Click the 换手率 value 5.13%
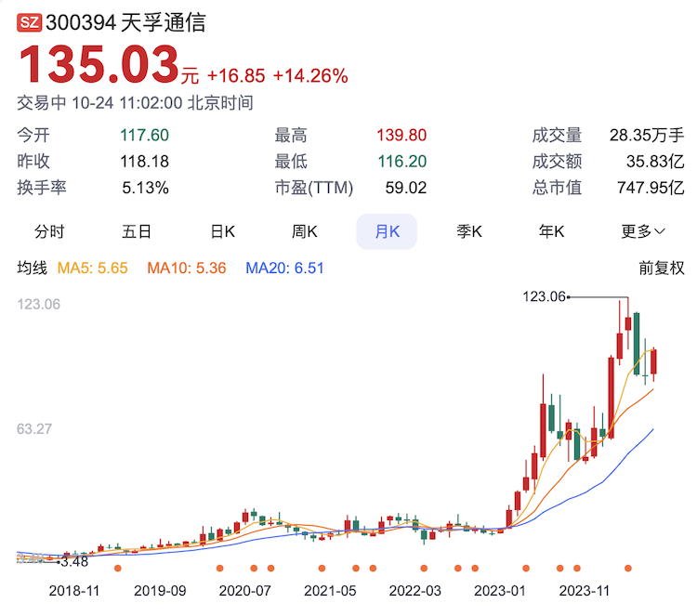This screenshot has height=616, width=697. [145, 188]
